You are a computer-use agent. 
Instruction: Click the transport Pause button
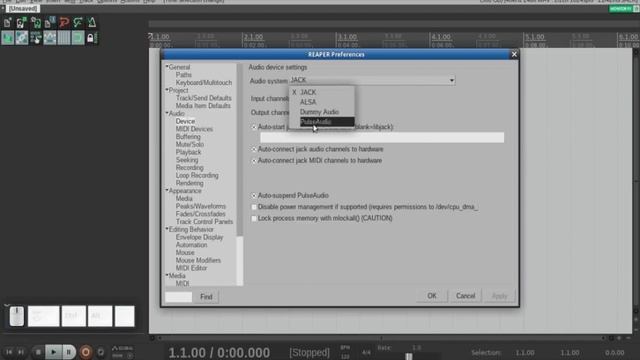69,352
